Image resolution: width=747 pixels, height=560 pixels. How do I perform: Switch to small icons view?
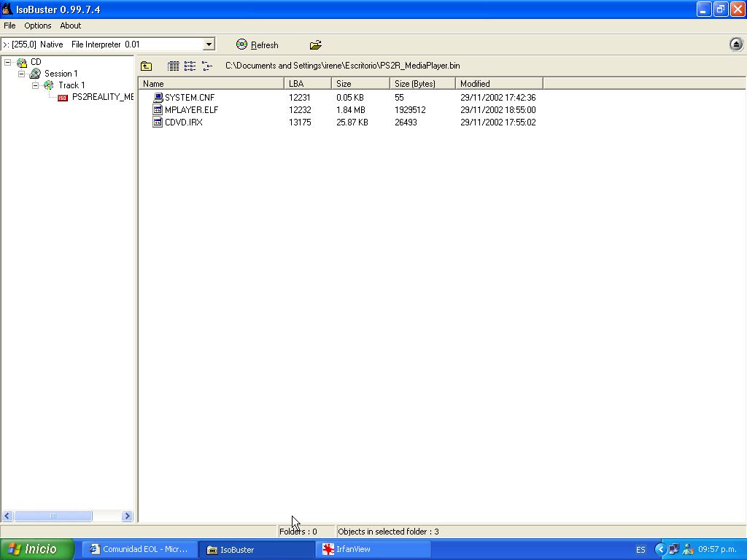(x=190, y=66)
